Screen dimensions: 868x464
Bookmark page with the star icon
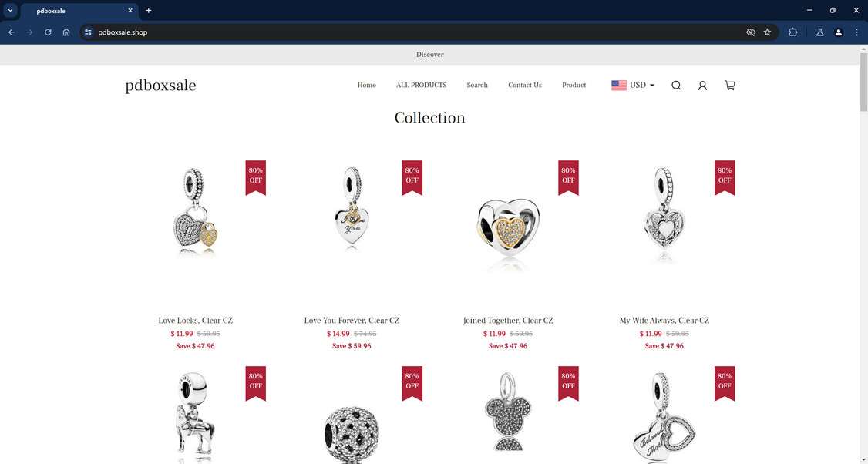(x=767, y=32)
